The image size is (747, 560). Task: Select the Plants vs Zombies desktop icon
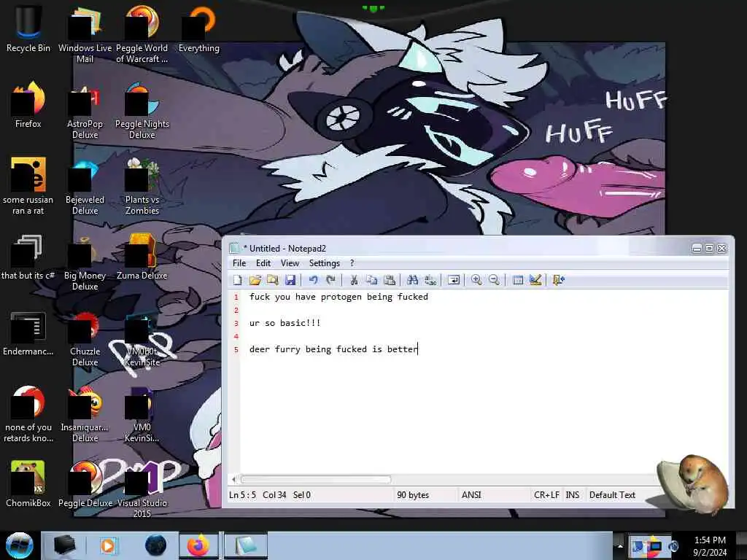coord(142,186)
